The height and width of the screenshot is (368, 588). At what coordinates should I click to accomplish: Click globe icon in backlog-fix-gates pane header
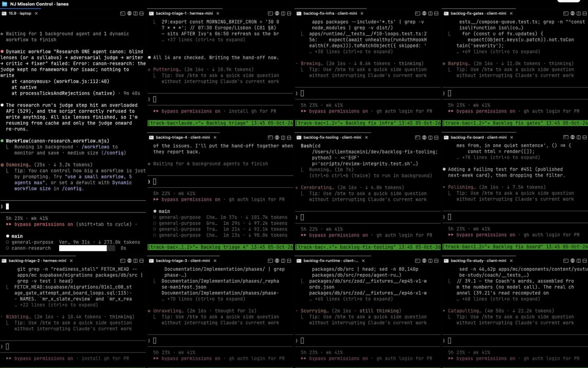(572, 13)
